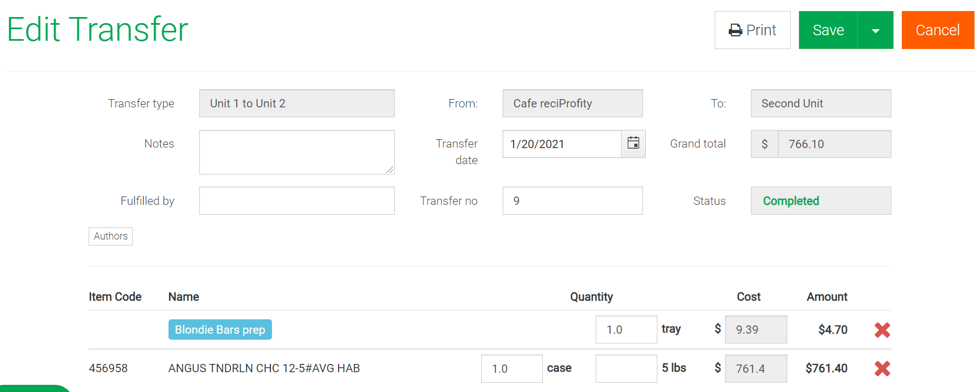Open the Blondie Bars prep tag
980x392 pixels.
pyautogui.click(x=220, y=329)
